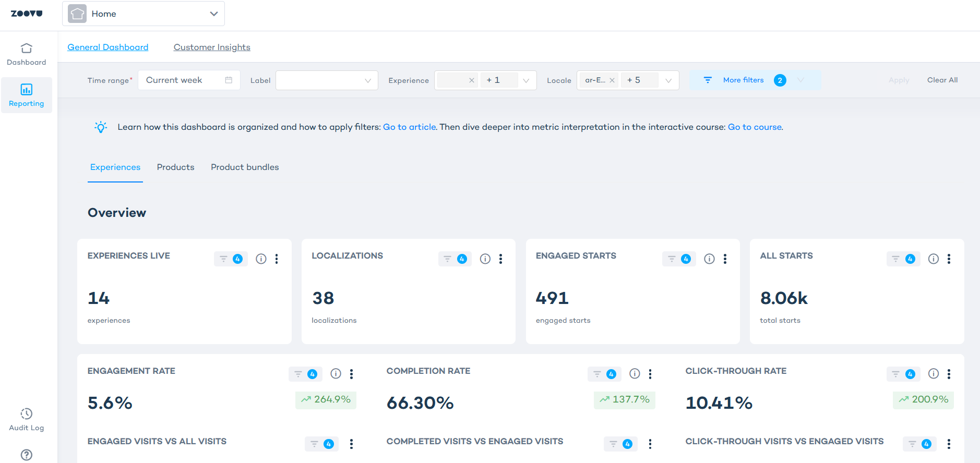The width and height of the screenshot is (980, 463).
Task: Show info for All Starts
Action: [x=934, y=259]
